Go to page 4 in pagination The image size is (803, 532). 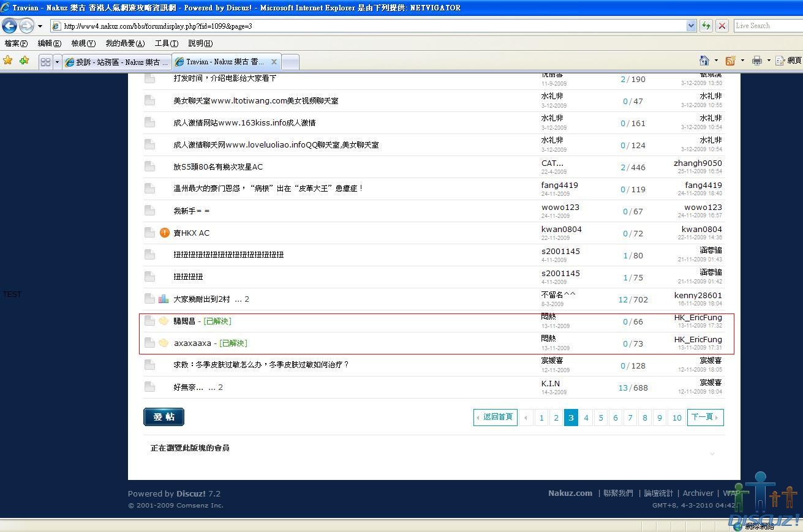586,418
